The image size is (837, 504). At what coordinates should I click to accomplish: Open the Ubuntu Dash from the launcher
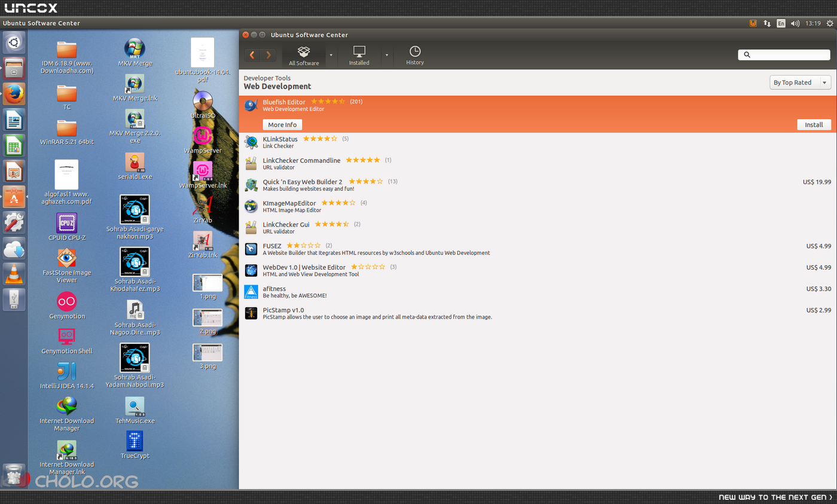pos(14,42)
